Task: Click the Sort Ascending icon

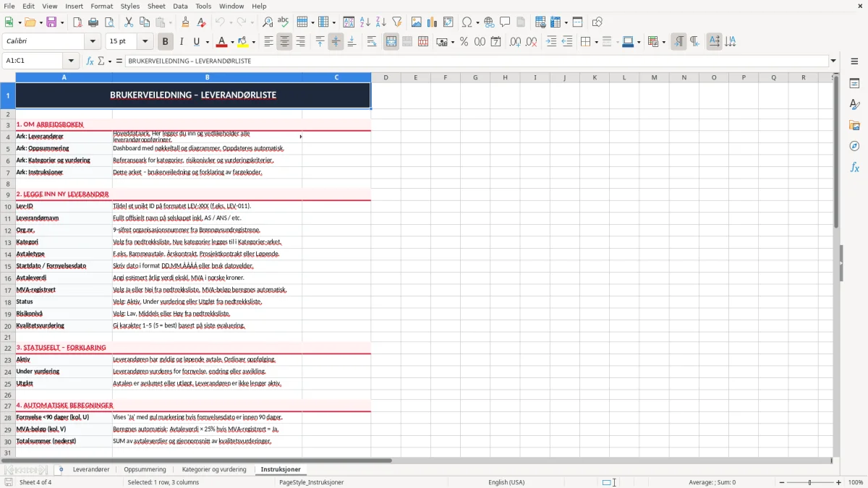Action: [365, 22]
